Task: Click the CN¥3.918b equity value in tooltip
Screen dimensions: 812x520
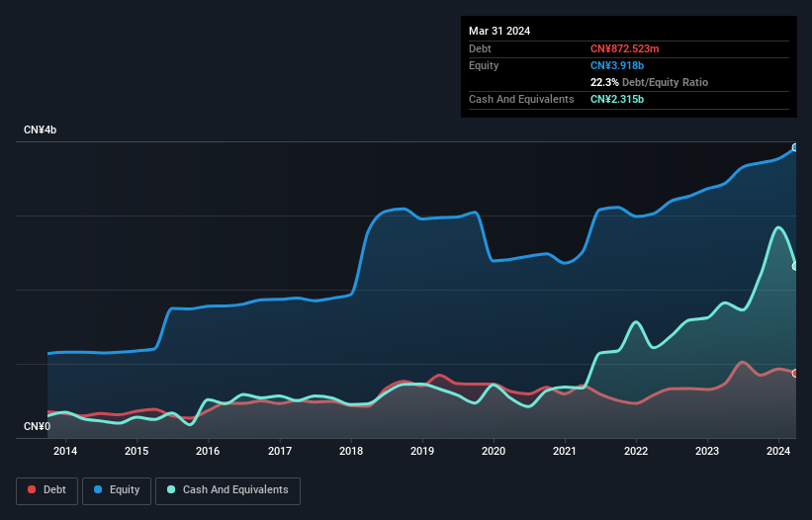Action: pyautogui.click(x=618, y=65)
